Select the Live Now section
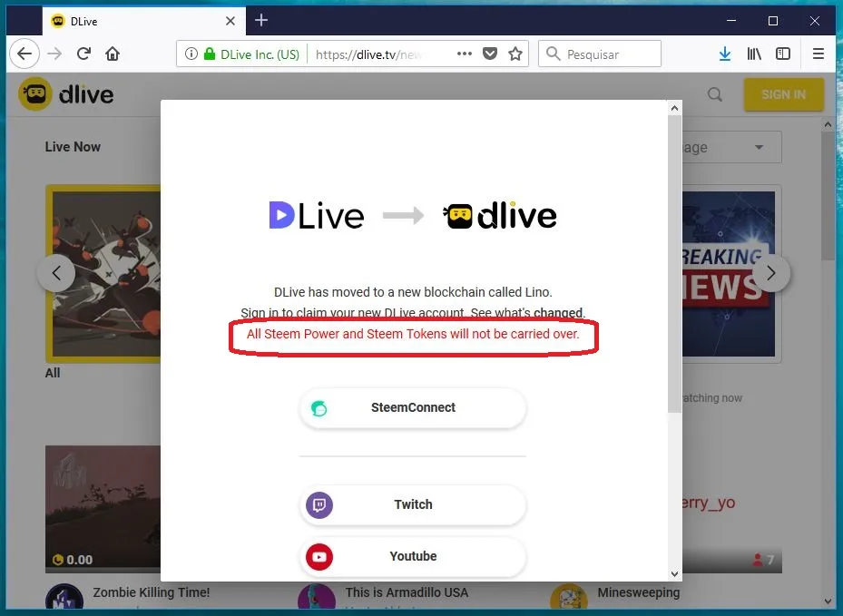Image resolution: width=843 pixels, height=616 pixels. [72, 146]
